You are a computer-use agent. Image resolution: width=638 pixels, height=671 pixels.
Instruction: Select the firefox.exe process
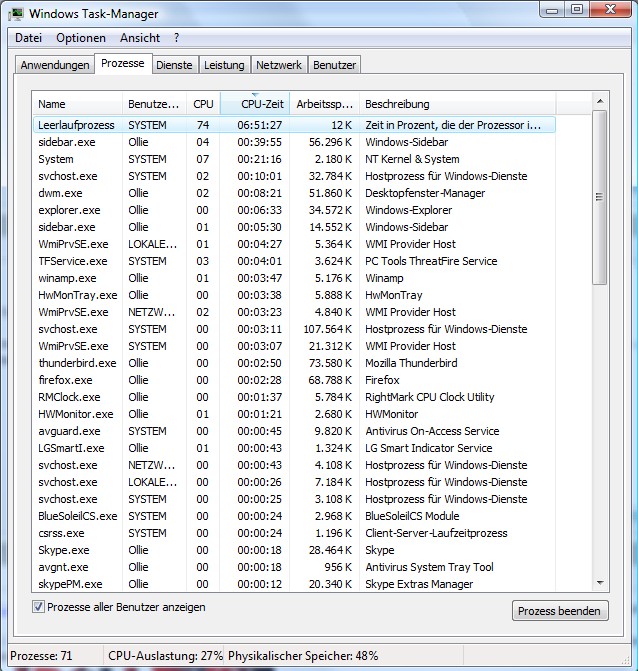294,380
